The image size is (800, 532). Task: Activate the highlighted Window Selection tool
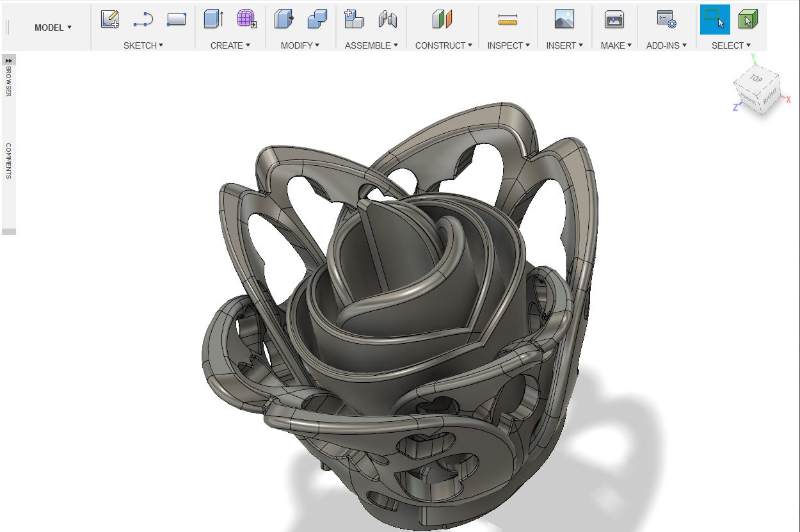click(715, 20)
